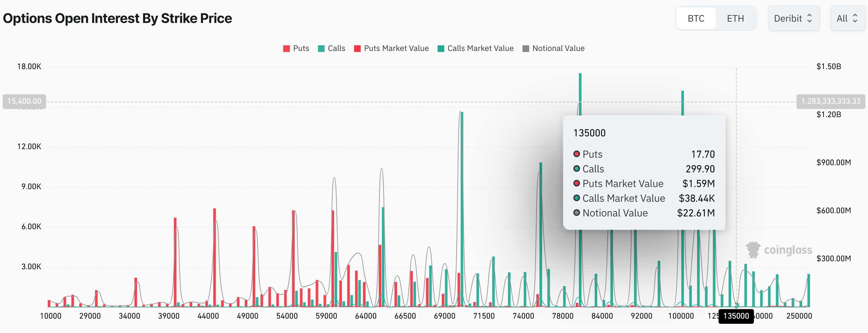Click the up-down chevron icon beside Deribit
Viewport: 868px width, 333px height.
pyautogui.click(x=809, y=18)
